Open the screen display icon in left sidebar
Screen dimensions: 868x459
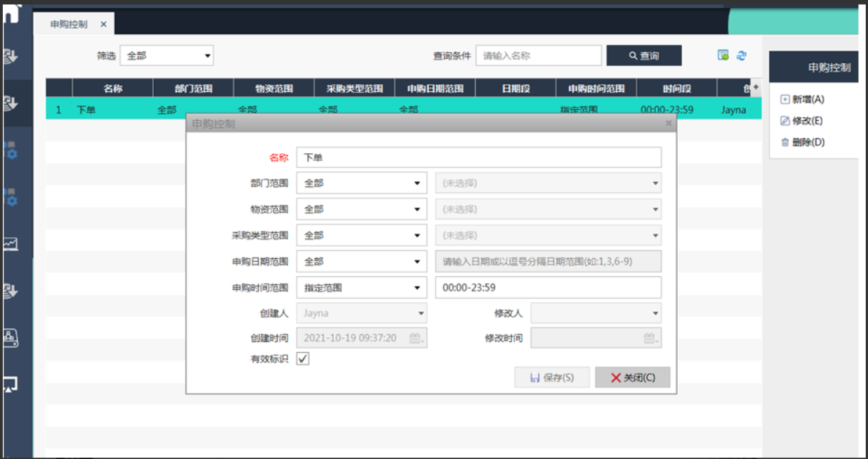coord(11,384)
